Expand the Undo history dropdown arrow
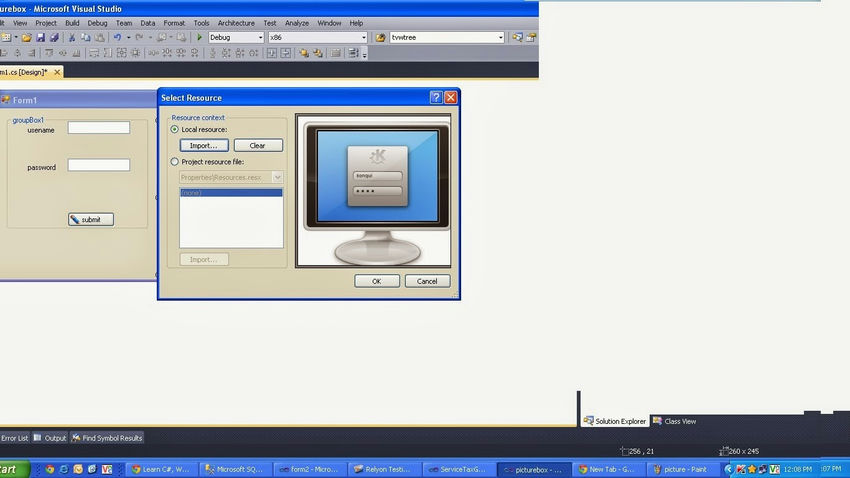Viewport: 850px width, 478px height. [x=128, y=37]
